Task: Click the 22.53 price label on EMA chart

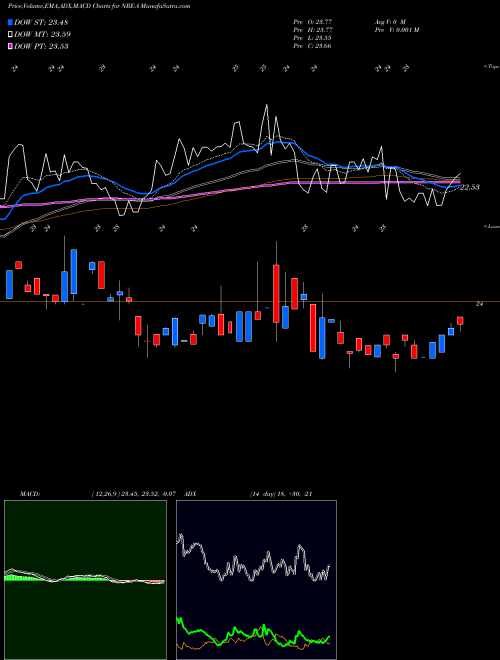Action: (470, 187)
